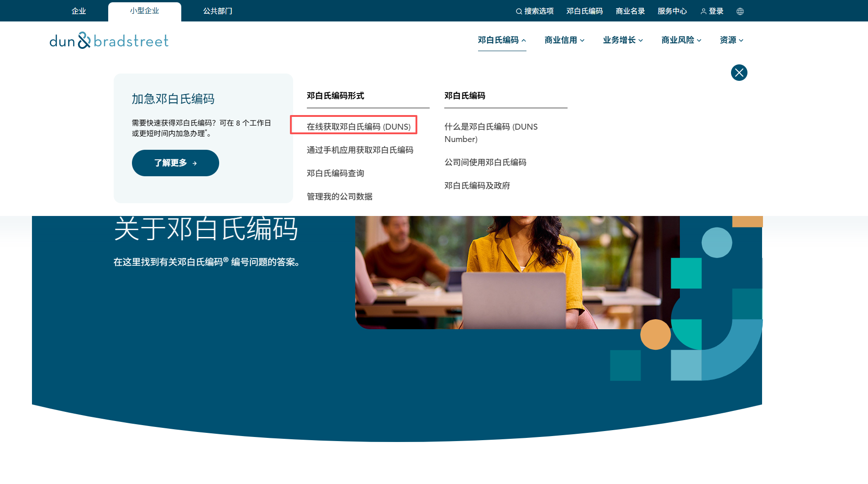Click the 邓白氏编码形式 column heading
This screenshot has height=484, width=868.
tap(335, 96)
